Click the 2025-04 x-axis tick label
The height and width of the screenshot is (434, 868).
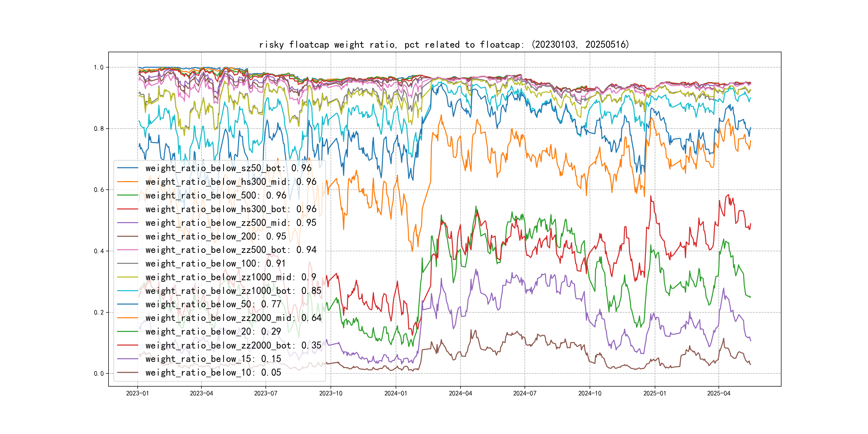tap(719, 393)
